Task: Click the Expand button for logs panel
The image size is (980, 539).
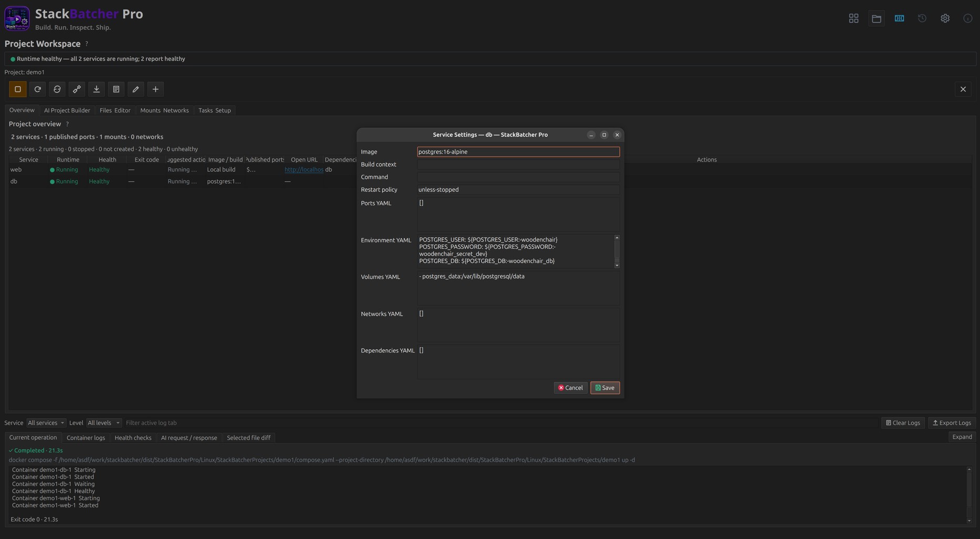Action: [x=962, y=437]
